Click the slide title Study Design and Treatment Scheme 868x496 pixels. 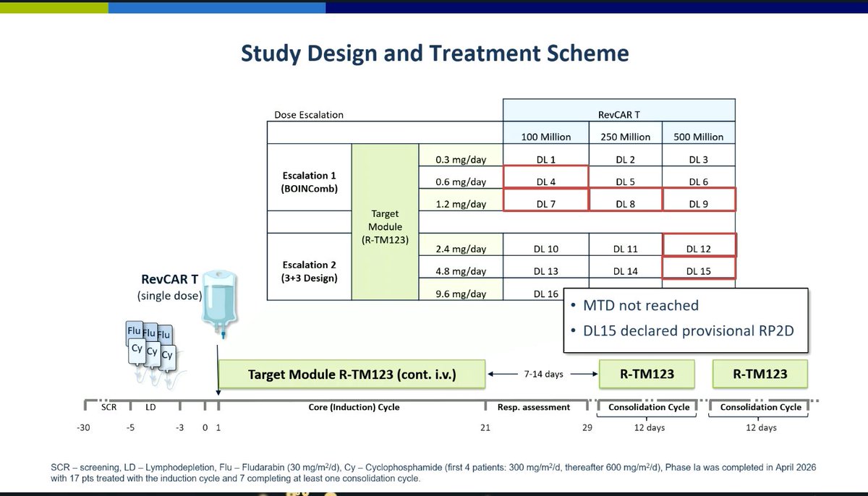(434, 54)
